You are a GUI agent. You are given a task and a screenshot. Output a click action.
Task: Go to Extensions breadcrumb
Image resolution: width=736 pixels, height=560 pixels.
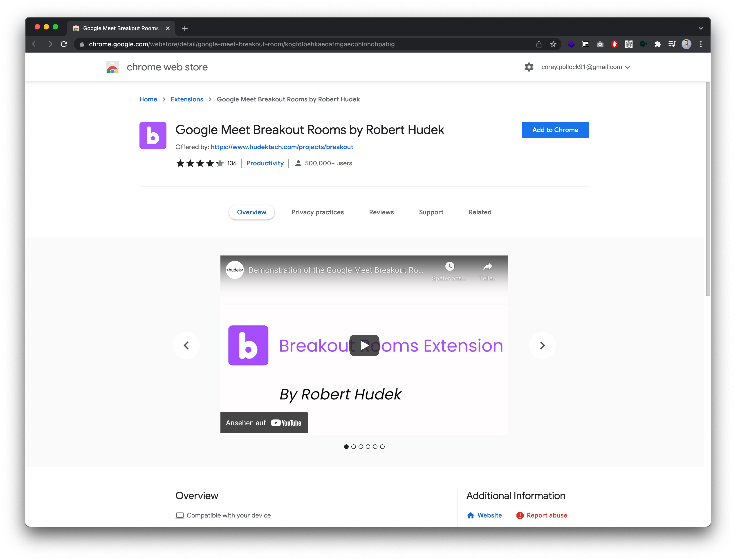click(187, 99)
